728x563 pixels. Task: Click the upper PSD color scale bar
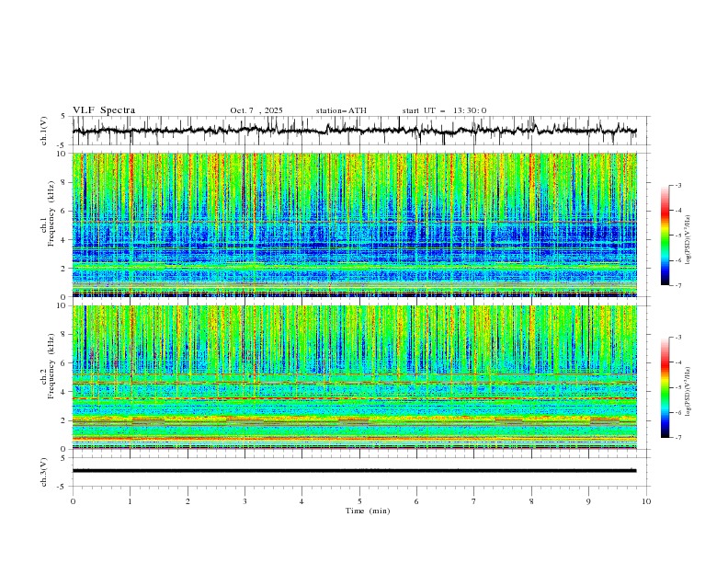click(x=665, y=236)
